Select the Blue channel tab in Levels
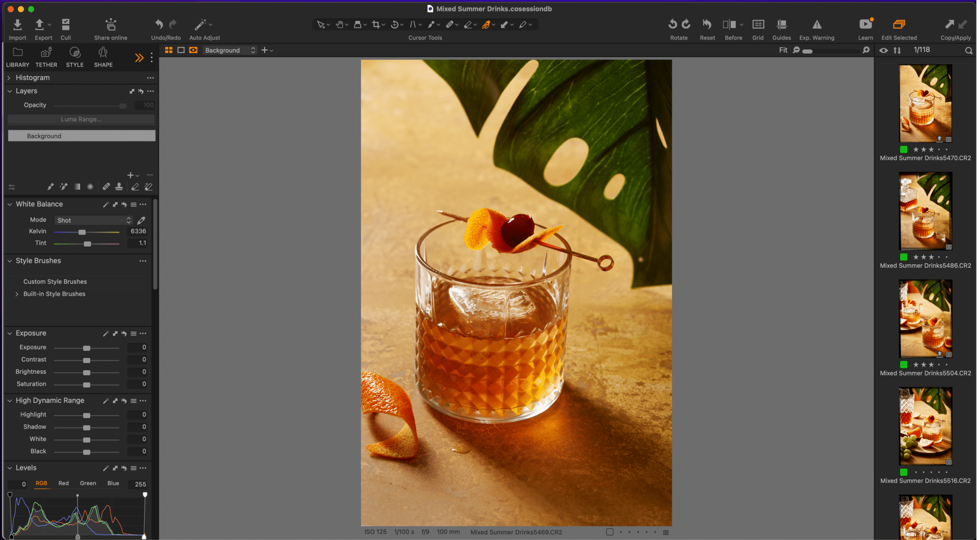Image resolution: width=980 pixels, height=540 pixels. pos(113,484)
